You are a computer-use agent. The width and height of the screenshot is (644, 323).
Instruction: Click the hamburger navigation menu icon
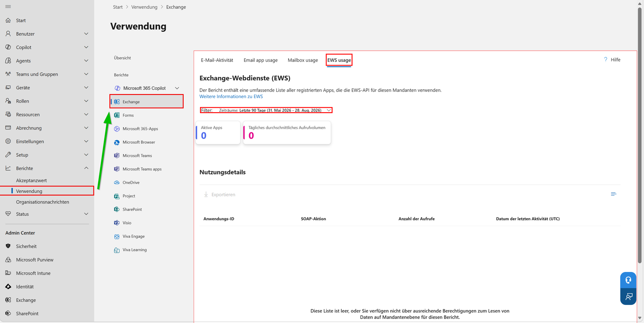[8, 7]
